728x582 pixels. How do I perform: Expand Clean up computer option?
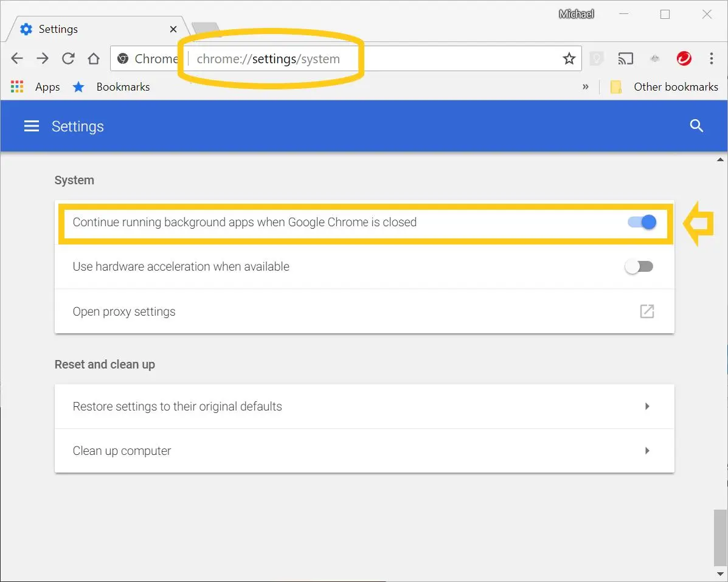364,451
